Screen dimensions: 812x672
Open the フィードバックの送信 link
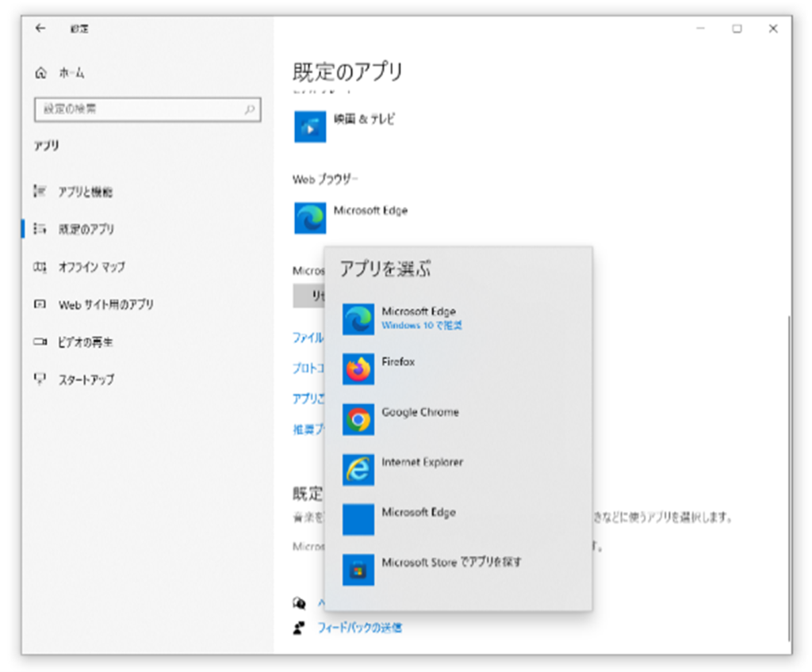[x=359, y=628]
